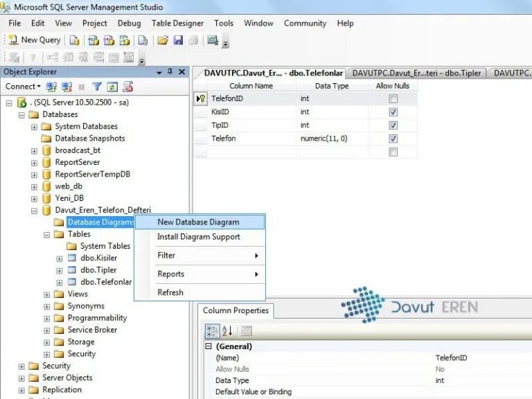Click the Analysis Services XMLA Query icon
This screenshot has width=532, height=399.
(x=125, y=40)
